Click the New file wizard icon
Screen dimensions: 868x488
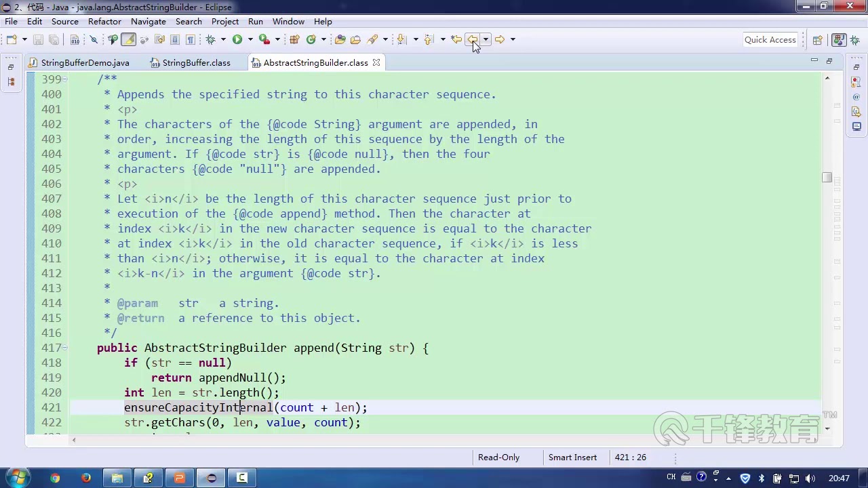[x=12, y=39]
